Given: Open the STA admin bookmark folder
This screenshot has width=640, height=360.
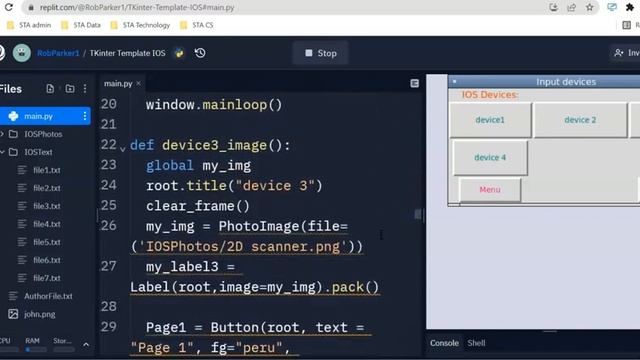Looking at the screenshot, I should [x=29, y=25].
